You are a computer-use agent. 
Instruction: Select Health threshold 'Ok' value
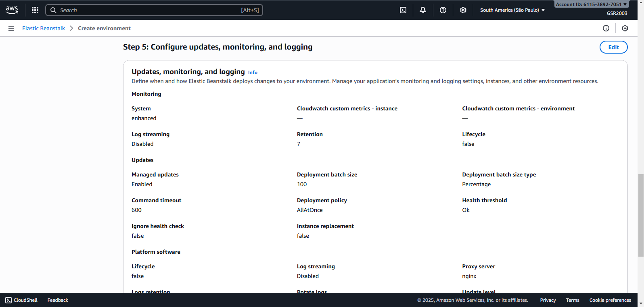click(x=466, y=210)
